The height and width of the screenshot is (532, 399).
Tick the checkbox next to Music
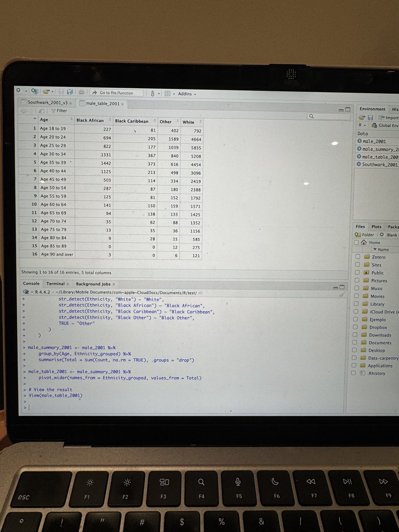[357, 289]
